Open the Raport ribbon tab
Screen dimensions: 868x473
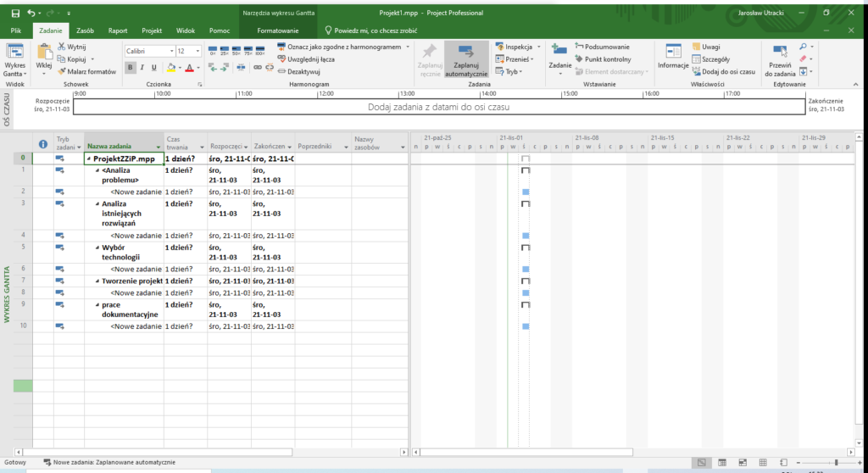118,31
